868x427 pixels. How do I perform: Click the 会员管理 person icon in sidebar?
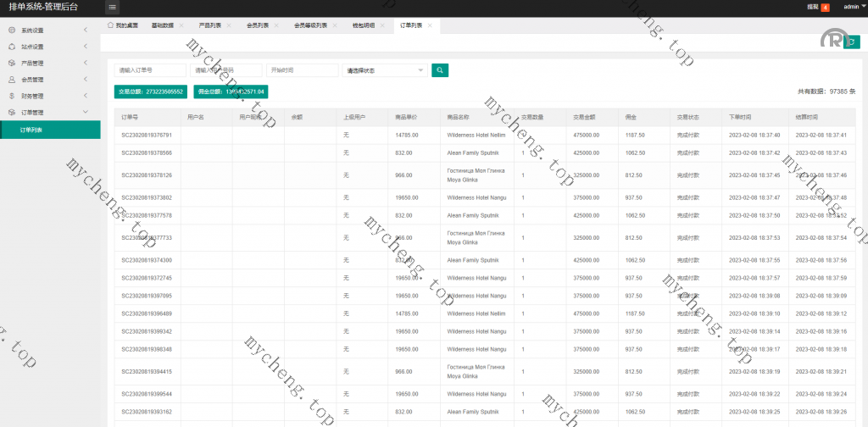click(12, 80)
